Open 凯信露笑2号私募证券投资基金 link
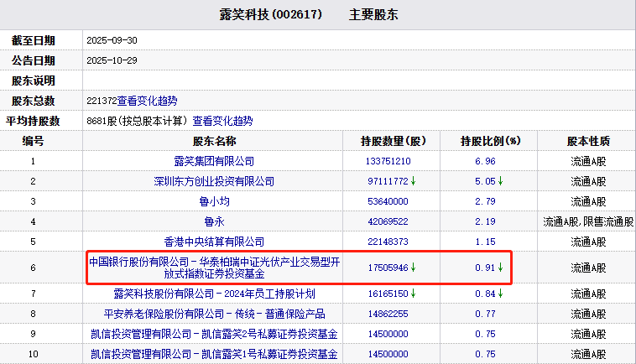Viewport: 636px width, 364px height. point(214,334)
